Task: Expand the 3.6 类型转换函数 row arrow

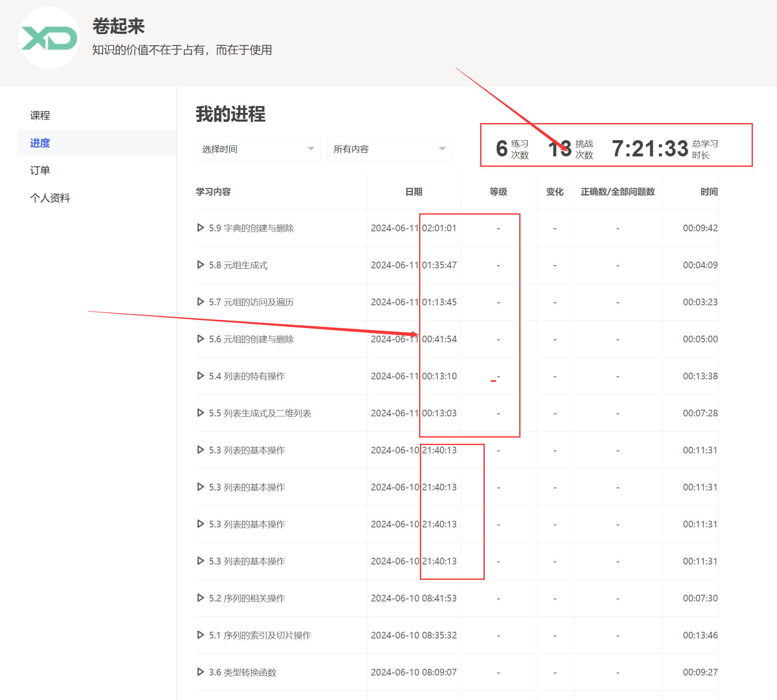Action: 200,672
